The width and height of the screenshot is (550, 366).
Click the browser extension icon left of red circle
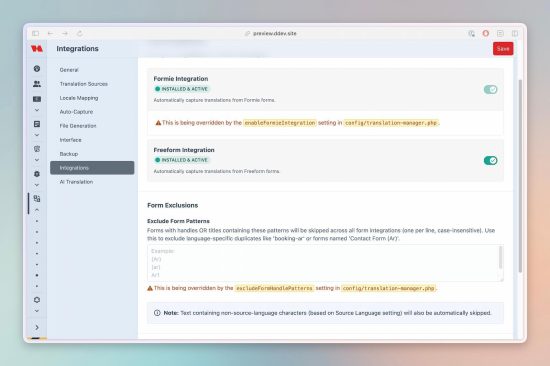click(471, 33)
